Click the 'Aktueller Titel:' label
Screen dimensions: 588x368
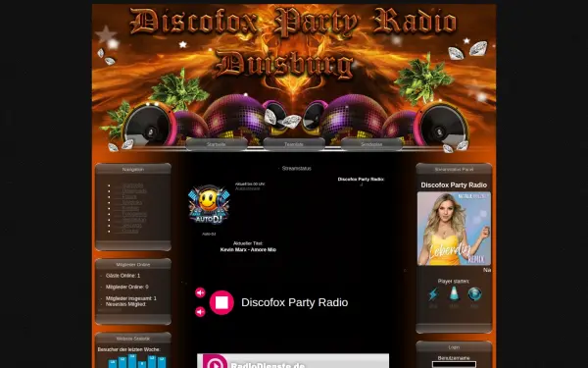point(248,243)
